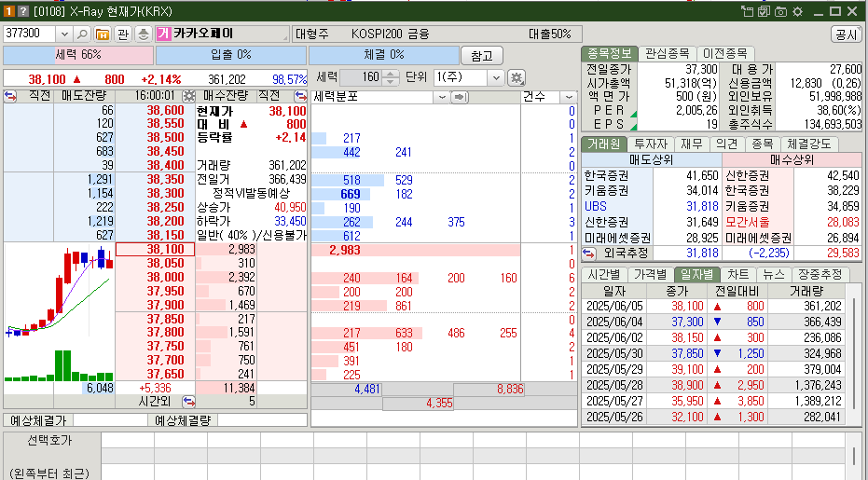The image size is (868, 480).
Task: Click the stock code input field 377300
Action: pyautogui.click(x=29, y=34)
